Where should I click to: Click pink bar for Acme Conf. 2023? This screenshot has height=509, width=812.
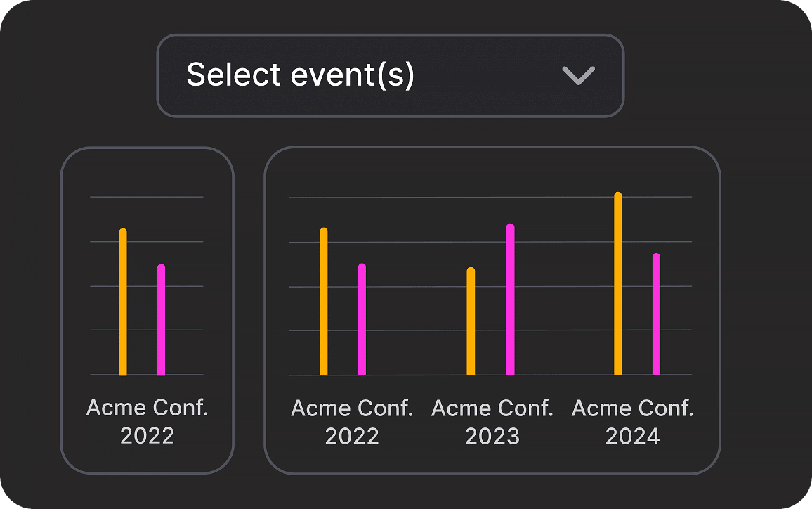point(511,299)
